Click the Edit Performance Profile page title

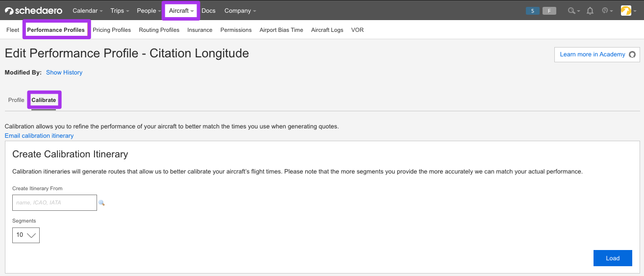[127, 53]
